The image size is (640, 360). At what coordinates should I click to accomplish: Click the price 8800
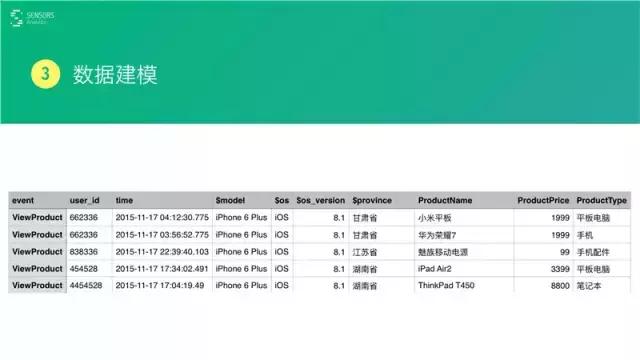(x=560, y=286)
